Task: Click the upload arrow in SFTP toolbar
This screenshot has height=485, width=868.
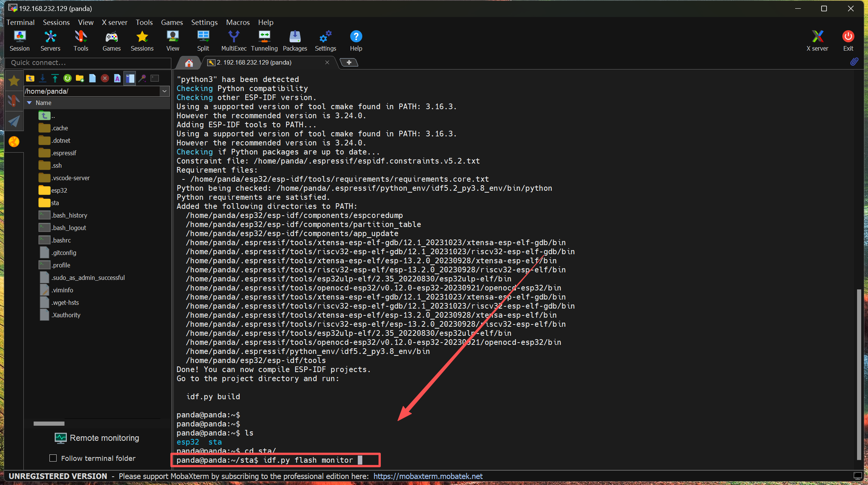Action: 55,78
